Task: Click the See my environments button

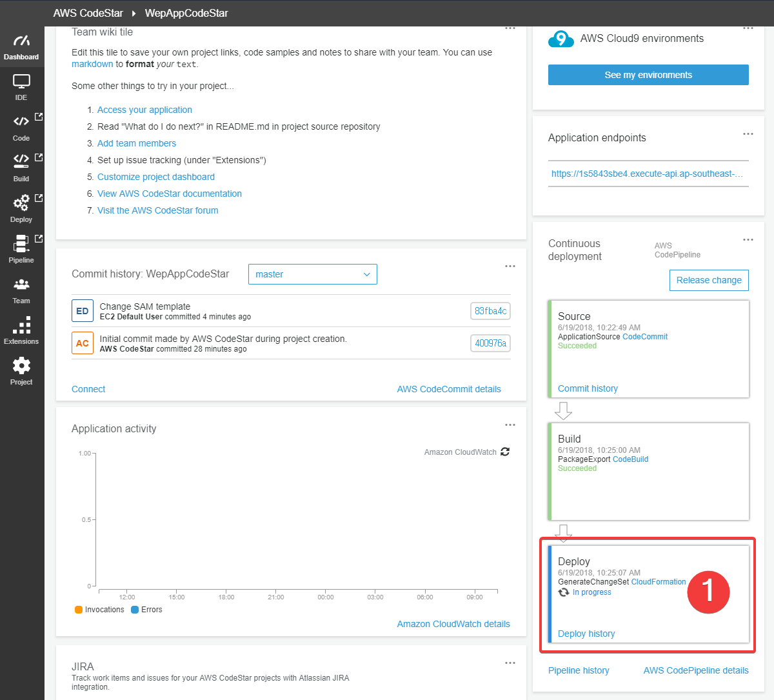Action: click(x=648, y=75)
